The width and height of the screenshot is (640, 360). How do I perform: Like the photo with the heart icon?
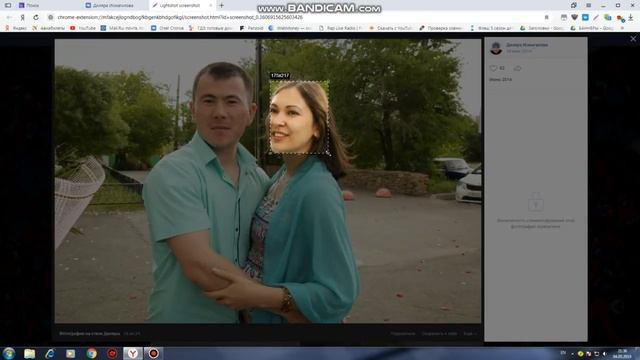493,68
